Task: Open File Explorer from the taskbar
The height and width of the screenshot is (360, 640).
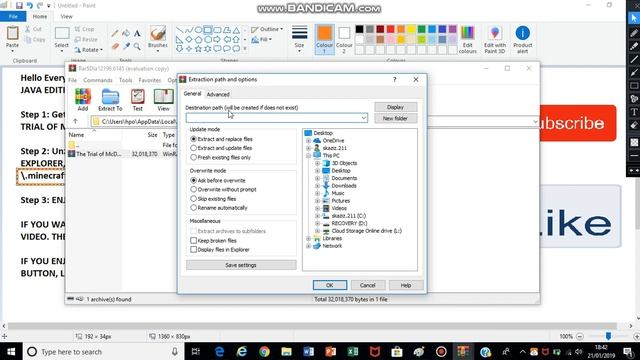Action: click(287, 351)
